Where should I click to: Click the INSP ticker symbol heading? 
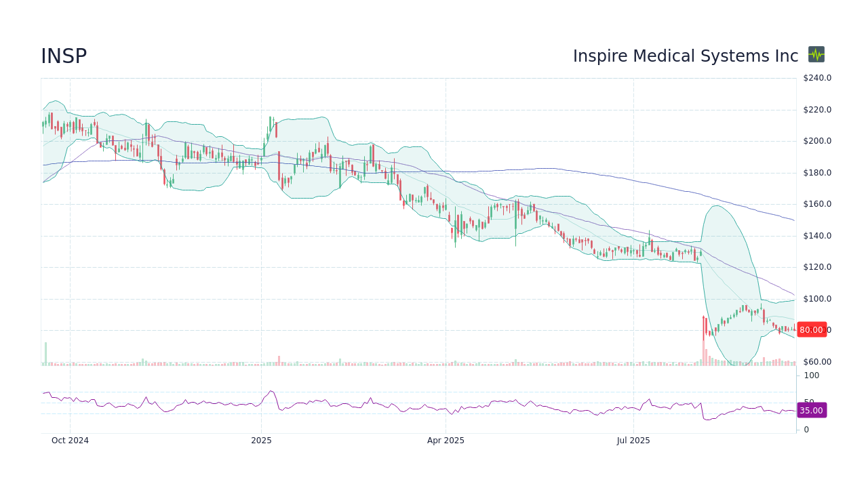[64, 56]
